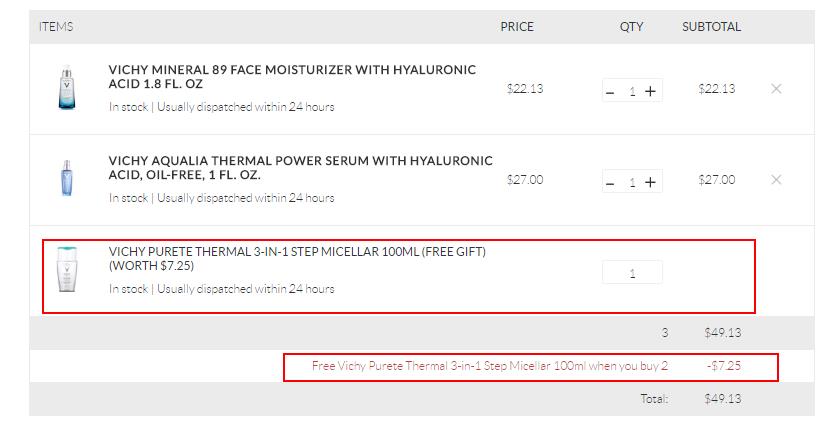
Task: Click the free Purete Thermal promotion text
Action: tap(490, 366)
